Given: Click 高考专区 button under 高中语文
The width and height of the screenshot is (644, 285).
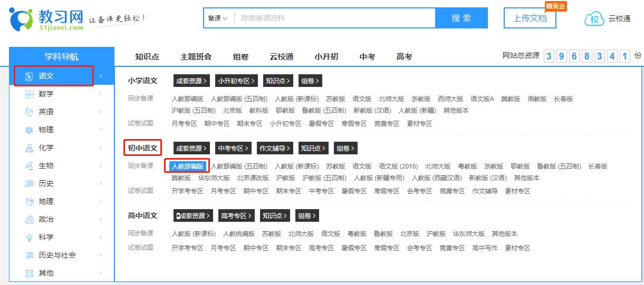Looking at the screenshot, I should click(x=236, y=216).
